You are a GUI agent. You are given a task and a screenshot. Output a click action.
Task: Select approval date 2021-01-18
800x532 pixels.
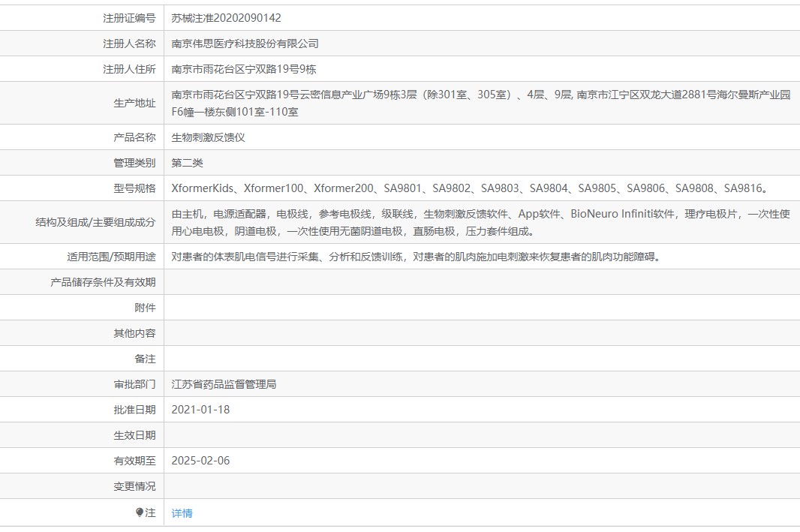(200, 410)
